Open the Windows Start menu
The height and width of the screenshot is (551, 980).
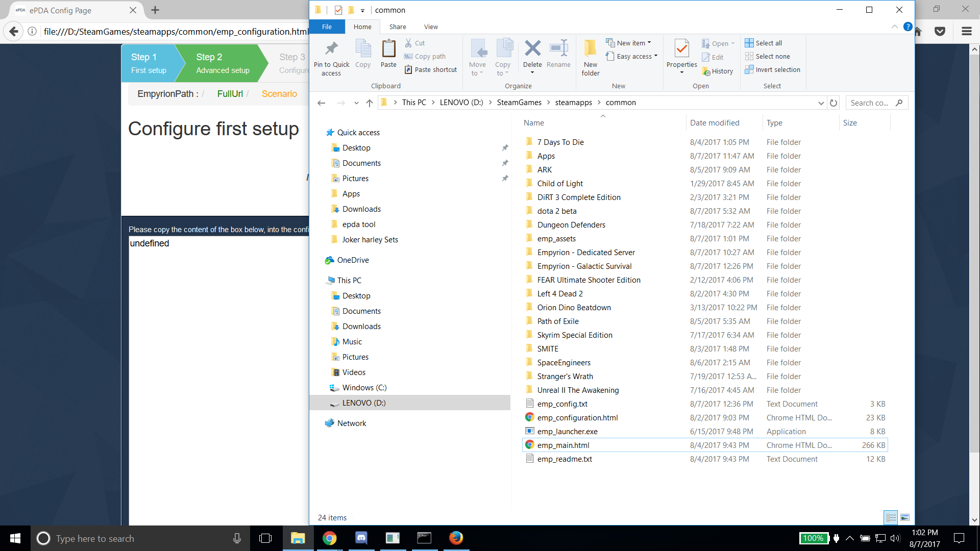[x=15, y=538]
